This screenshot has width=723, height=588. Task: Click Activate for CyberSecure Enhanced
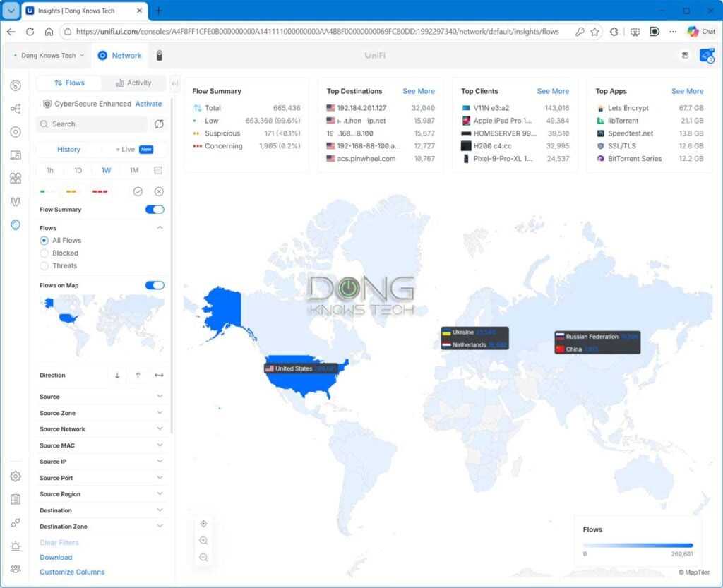tap(148, 104)
